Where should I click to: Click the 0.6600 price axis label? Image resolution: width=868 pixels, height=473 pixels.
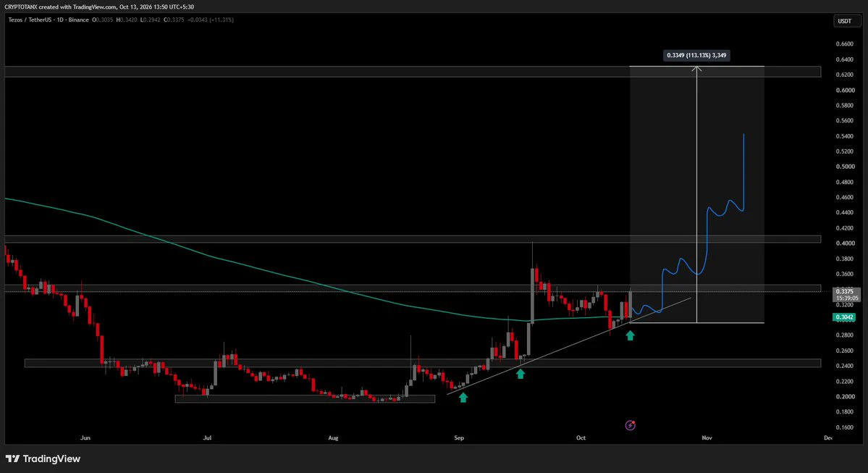844,43
